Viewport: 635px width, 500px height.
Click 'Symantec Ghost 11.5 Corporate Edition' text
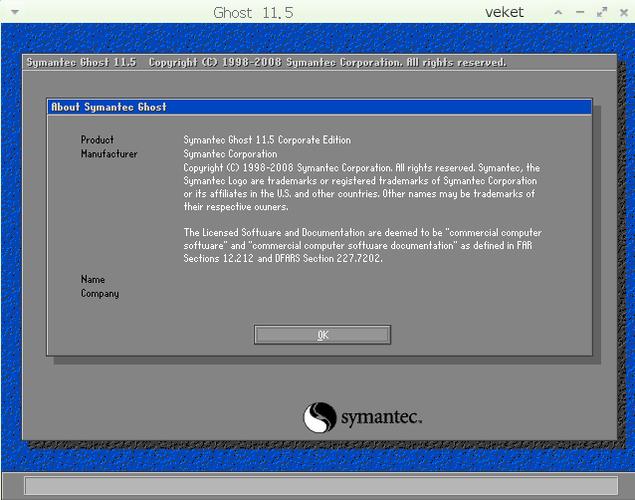pos(267,140)
